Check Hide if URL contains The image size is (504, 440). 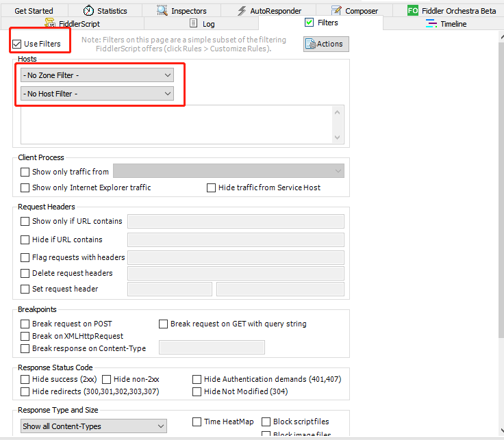point(25,240)
